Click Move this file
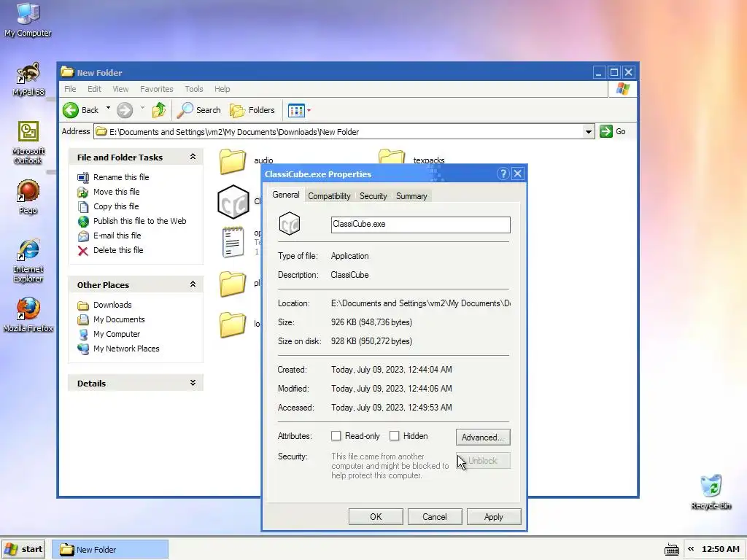Viewport: 747px width, 560px height. click(116, 192)
